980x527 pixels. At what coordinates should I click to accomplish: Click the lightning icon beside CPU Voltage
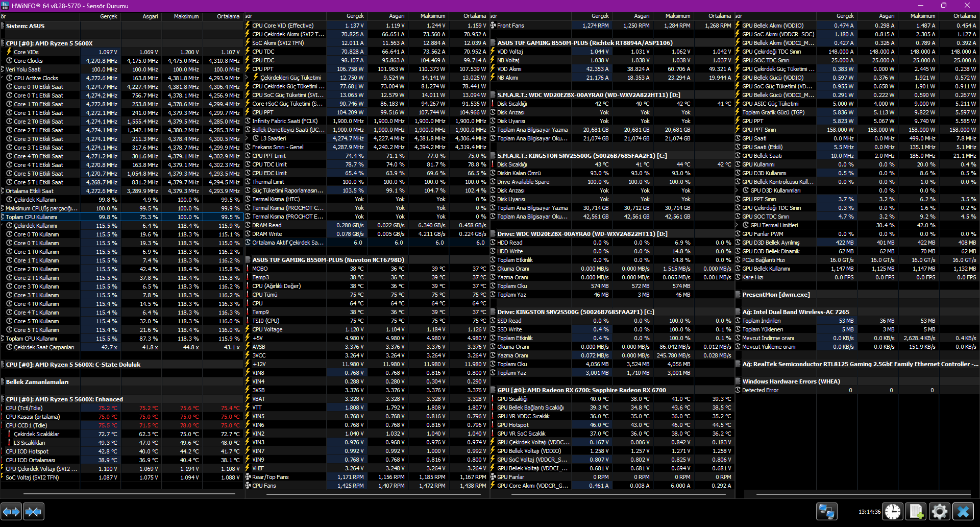[248, 329]
